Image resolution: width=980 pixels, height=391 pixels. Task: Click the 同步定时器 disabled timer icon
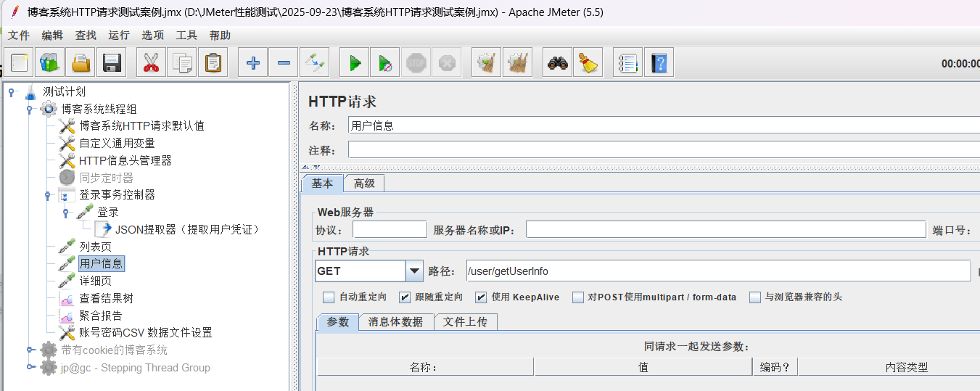(67, 177)
